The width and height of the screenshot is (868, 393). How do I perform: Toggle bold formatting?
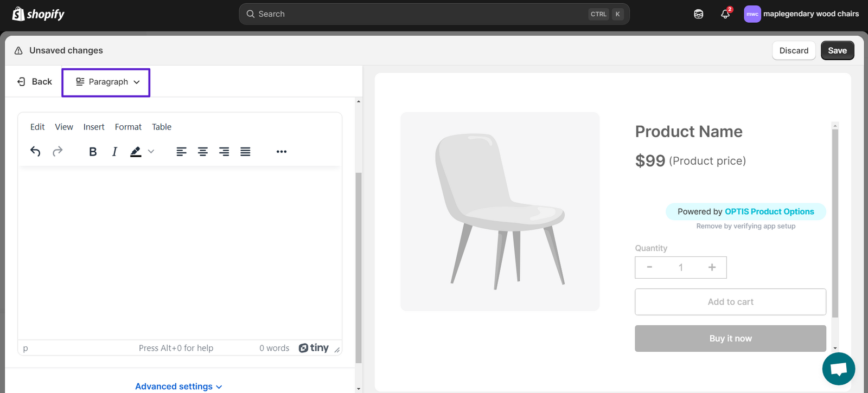tap(93, 151)
